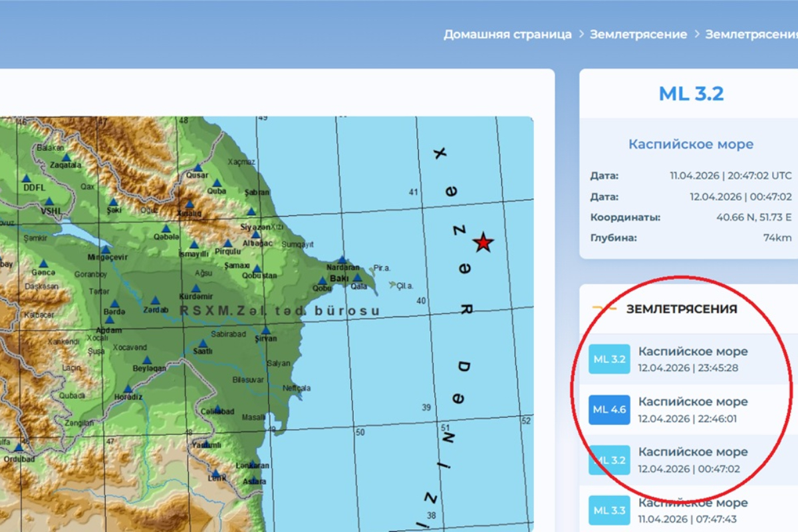The height and width of the screenshot is (532, 798).
Task: Click the Каспийское море title in details panel
Action: click(x=691, y=144)
